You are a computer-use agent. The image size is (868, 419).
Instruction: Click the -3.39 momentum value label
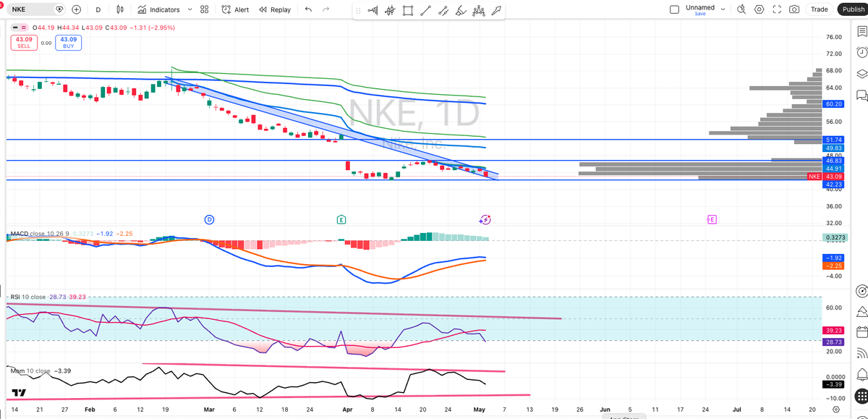(x=834, y=384)
